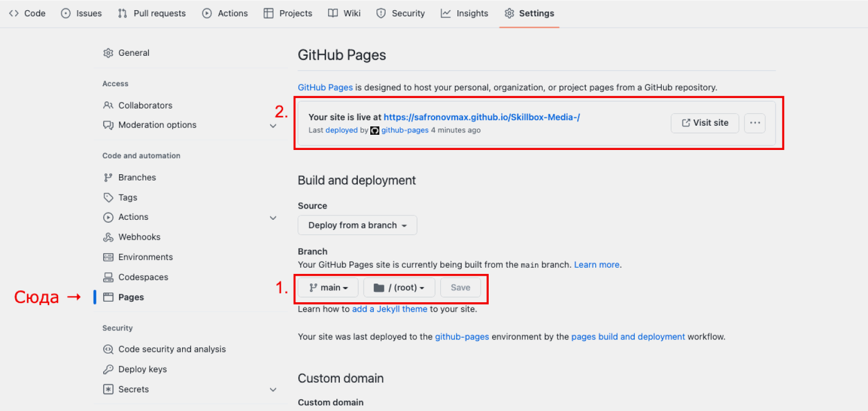Click the Security shield icon in top nav
This screenshot has width=868, height=411.
pyautogui.click(x=381, y=13)
